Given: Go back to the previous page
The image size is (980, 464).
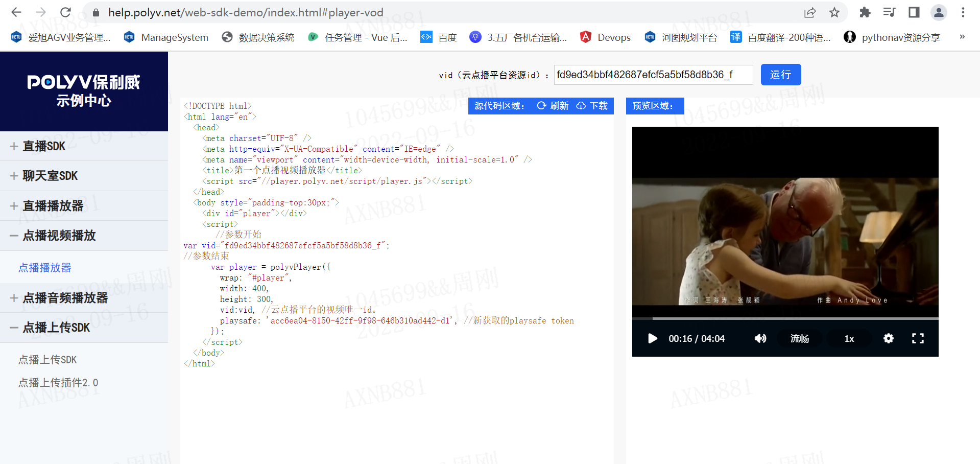Looking at the screenshot, I should (16, 12).
